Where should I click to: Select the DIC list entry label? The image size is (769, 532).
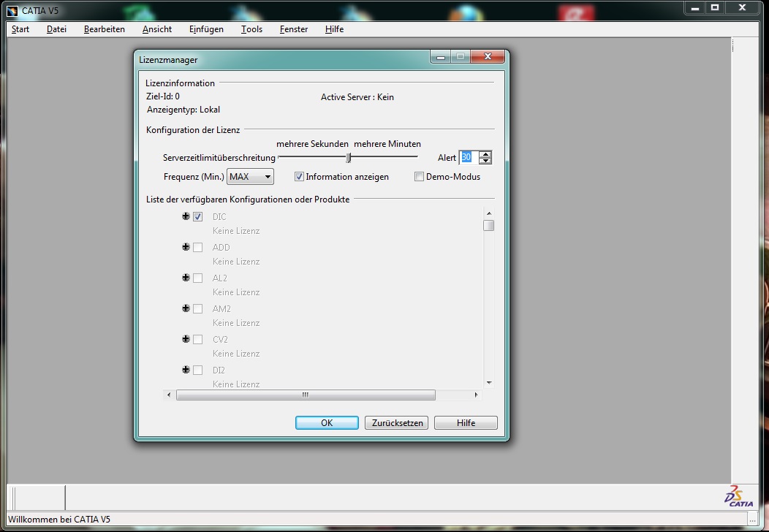[219, 217]
